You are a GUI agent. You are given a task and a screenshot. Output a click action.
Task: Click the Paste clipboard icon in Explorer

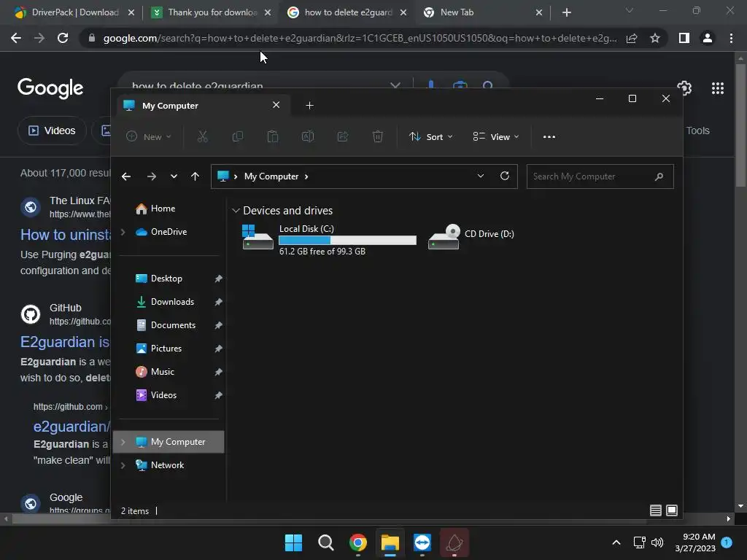point(273,136)
